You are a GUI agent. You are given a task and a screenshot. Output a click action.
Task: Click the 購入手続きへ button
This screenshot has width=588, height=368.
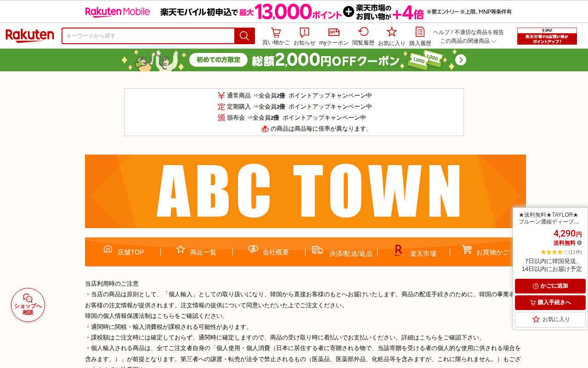[x=550, y=303]
